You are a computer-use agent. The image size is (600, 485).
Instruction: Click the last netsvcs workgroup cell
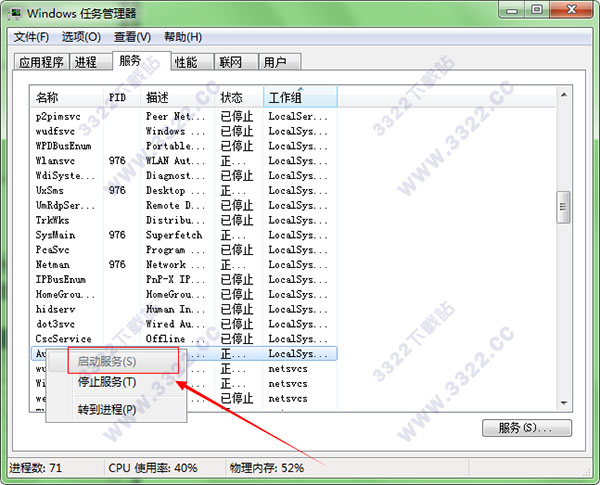(288, 398)
